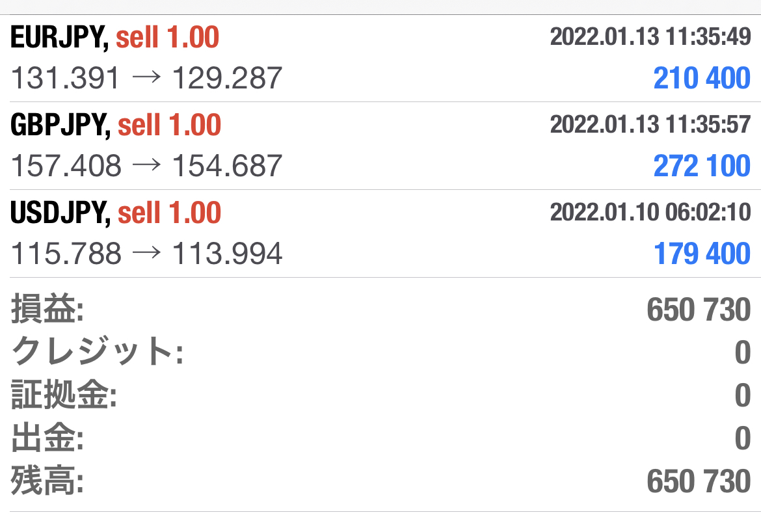
Task: Select the GBPJPY timestamp 11:35:57
Action: coord(650,124)
